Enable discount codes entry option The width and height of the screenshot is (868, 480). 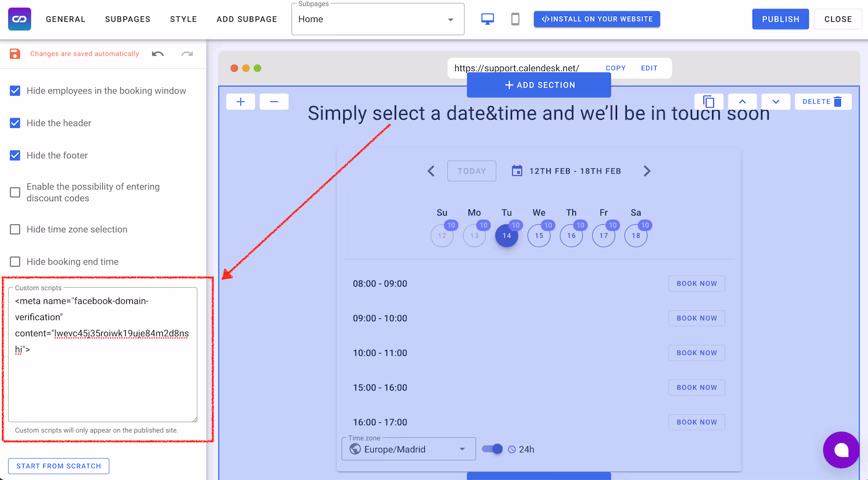[x=14, y=192]
